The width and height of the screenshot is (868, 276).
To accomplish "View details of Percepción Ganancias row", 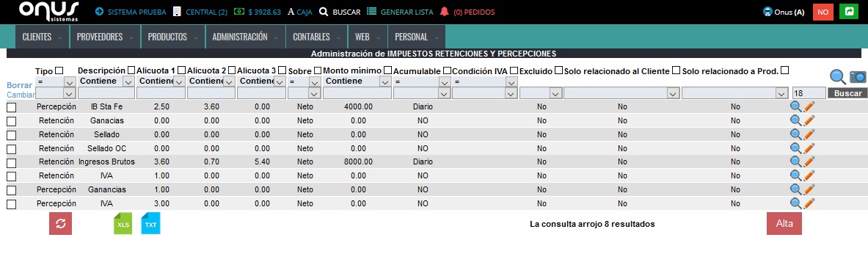I will click(796, 189).
